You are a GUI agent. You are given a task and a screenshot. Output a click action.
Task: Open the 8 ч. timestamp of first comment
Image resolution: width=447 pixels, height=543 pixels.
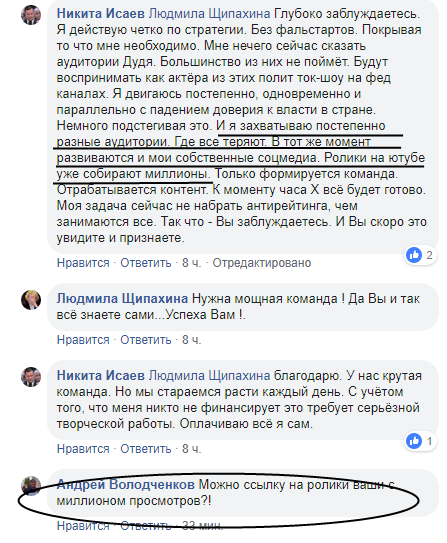(191, 263)
